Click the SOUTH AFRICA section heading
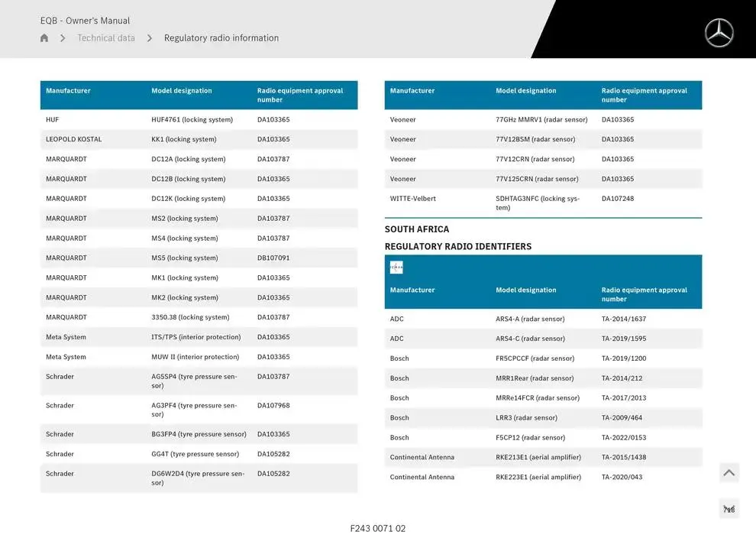 [x=417, y=229]
